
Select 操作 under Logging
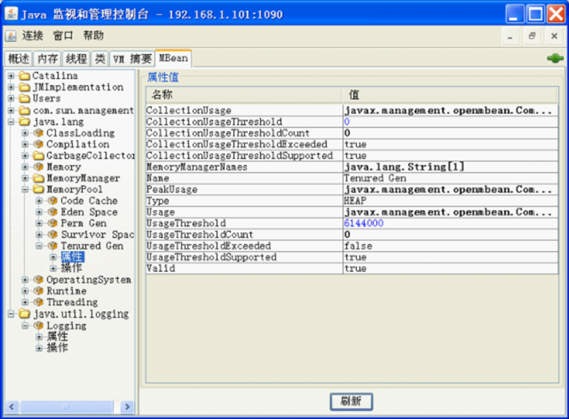click(57, 348)
